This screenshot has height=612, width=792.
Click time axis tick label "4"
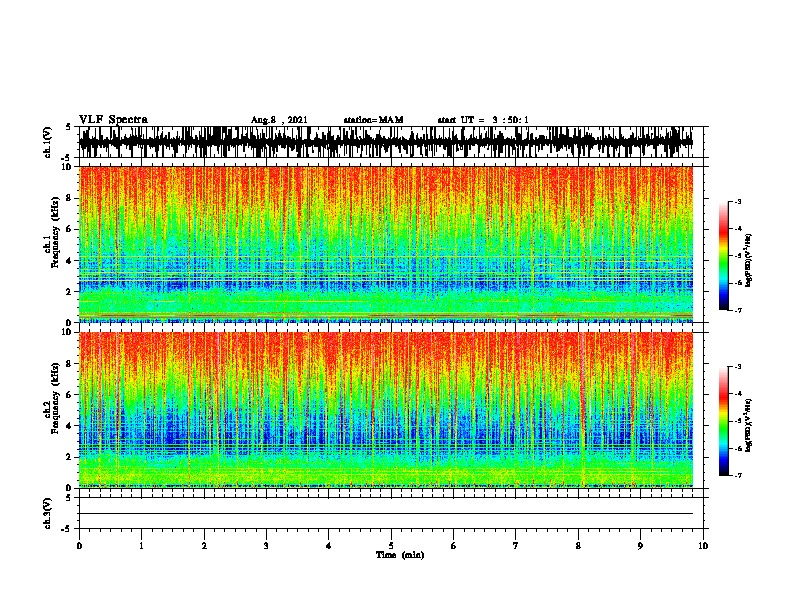pyautogui.click(x=328, y=546)
